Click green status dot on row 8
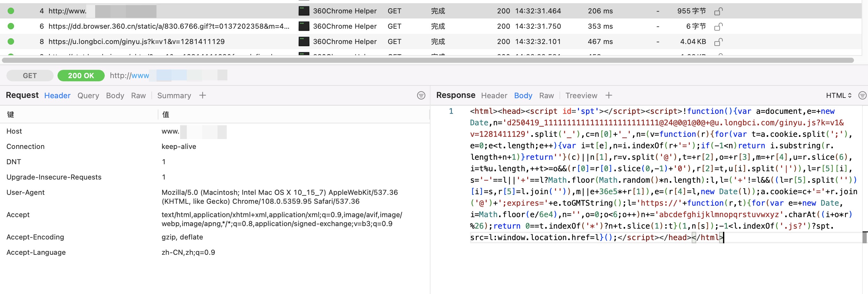The width and height of the screenshot is (868, 294). pyautogui.click(x=11, y=41)
